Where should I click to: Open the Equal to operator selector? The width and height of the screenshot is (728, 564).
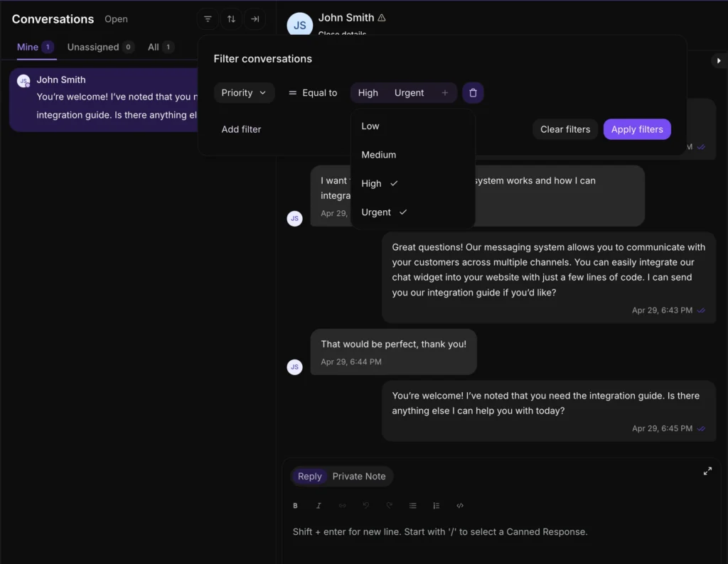(x=313, y=93)
